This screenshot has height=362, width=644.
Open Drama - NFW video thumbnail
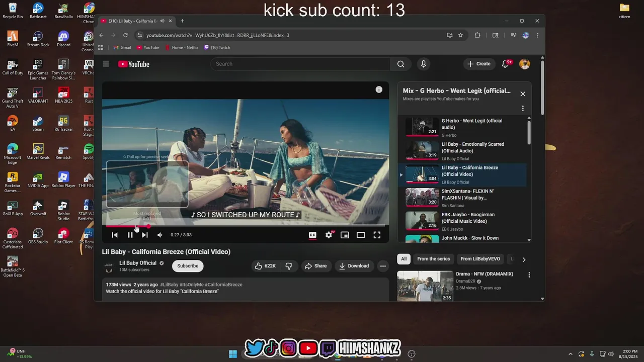[x=425, y=286]
